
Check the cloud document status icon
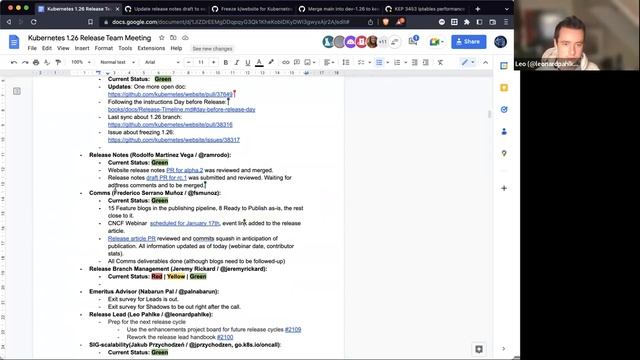185,38
